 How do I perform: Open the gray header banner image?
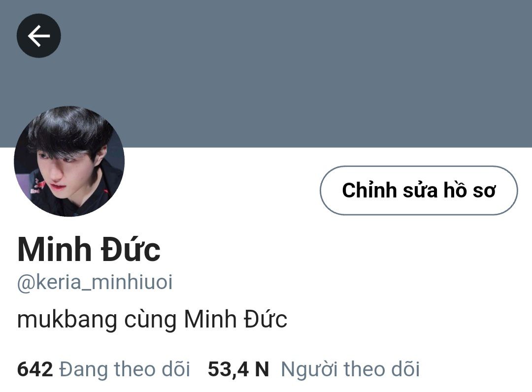point(266,73)
